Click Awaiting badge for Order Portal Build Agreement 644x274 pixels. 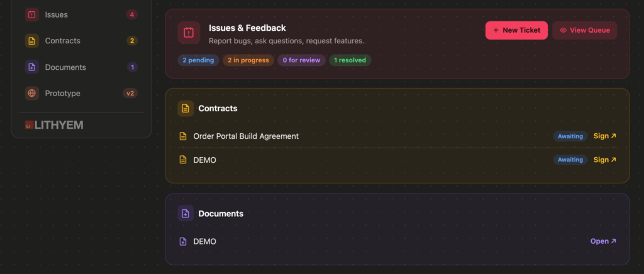(x=570, y=136)
